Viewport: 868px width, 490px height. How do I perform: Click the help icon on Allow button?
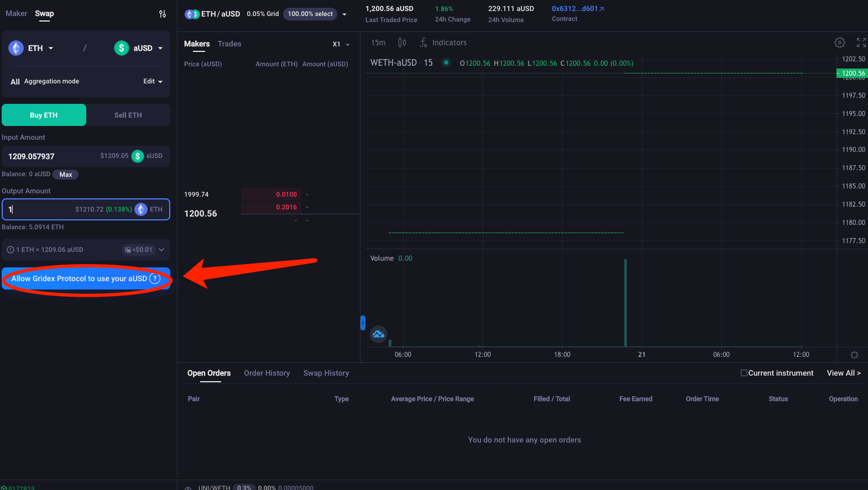pyautogui.click(x=155, y=279)
